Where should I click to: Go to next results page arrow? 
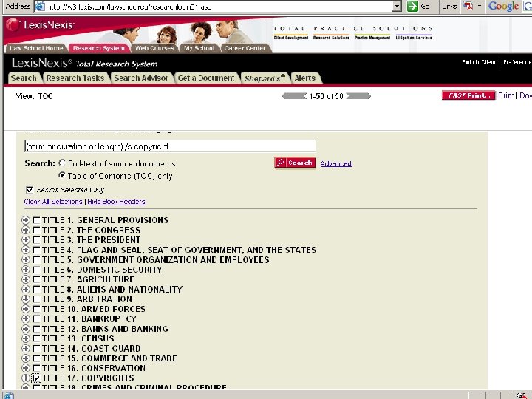(358, 96)
